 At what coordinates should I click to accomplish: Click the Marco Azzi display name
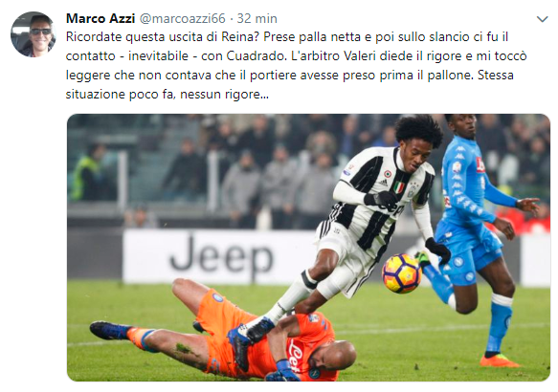[x=100, y=18]
